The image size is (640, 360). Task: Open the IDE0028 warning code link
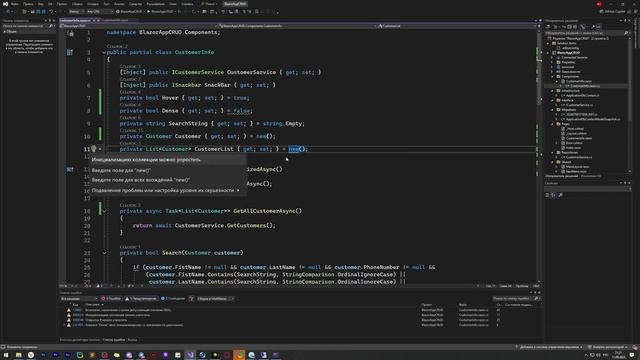pyautogui.click(x=78, y=315)
